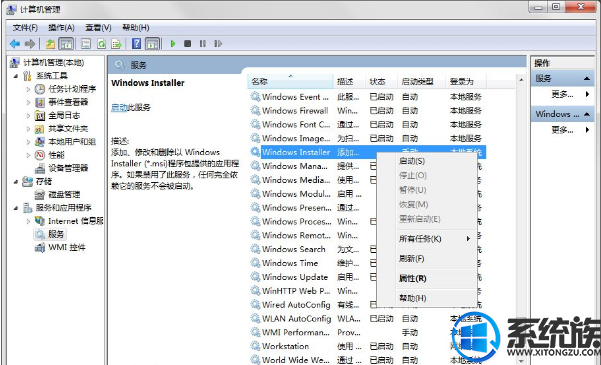The width and height of the screenshot is (601, 365).
Task: Select the 服务 node in tree
Action: pyautogui.click(x=56, y=234)
